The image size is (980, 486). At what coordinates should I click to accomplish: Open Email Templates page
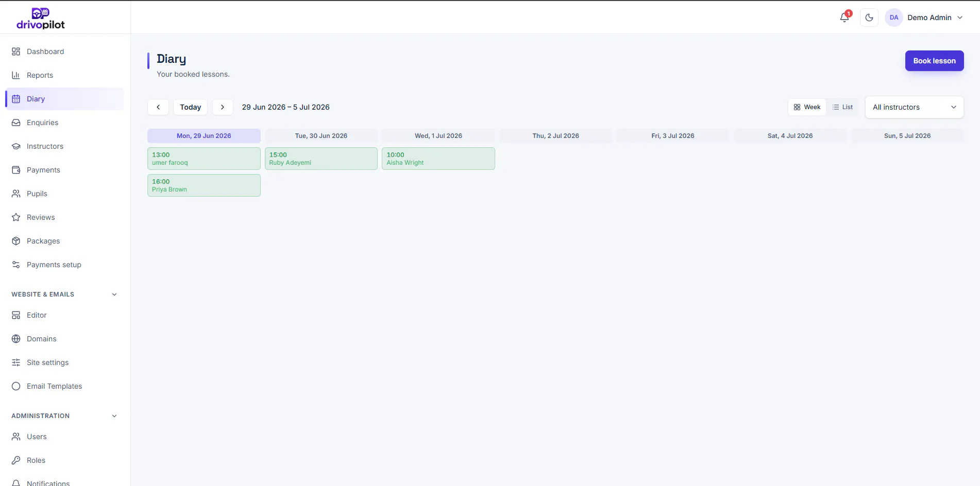[64, 386]
